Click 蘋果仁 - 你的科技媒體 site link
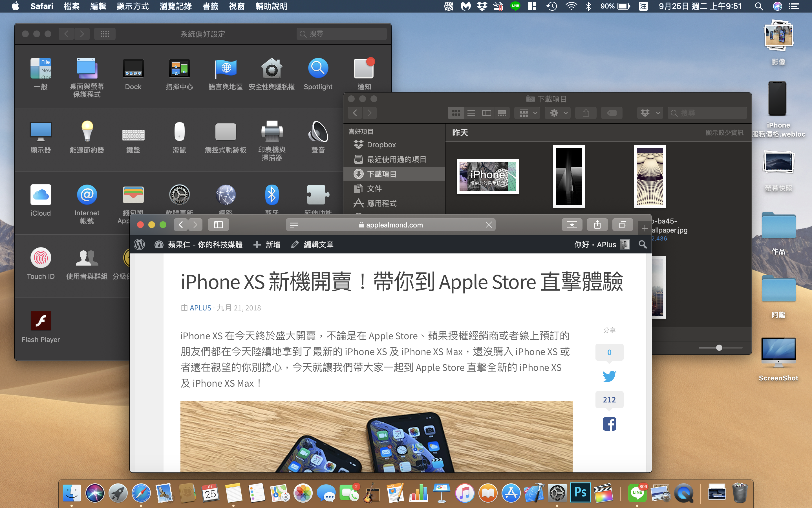 198,244
